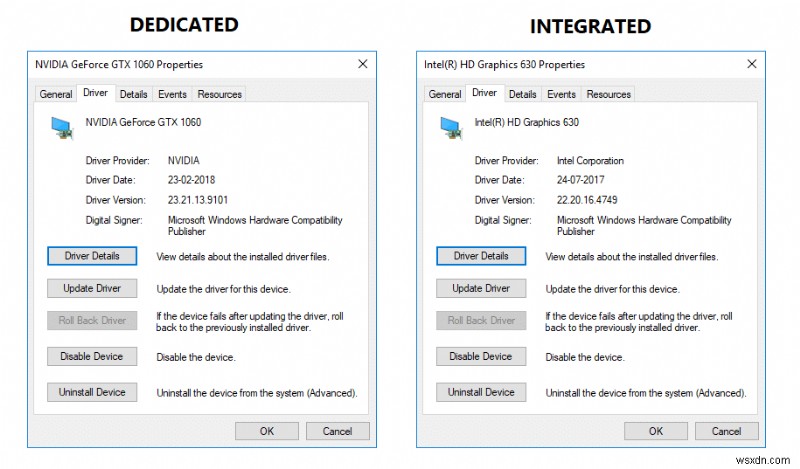Click the NVIDIA GeForce GTX 1060 device icon
The width and height of the screenshot is (800, 469).
[x=62, y=128]
